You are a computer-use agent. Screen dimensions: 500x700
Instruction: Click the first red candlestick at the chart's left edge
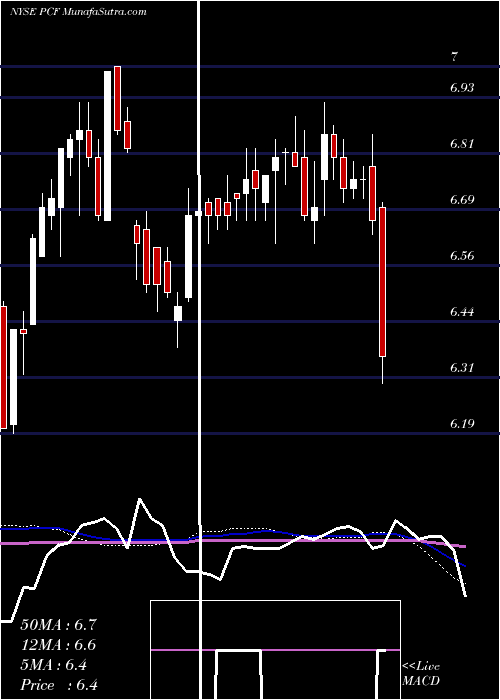[x=4, y=367]
